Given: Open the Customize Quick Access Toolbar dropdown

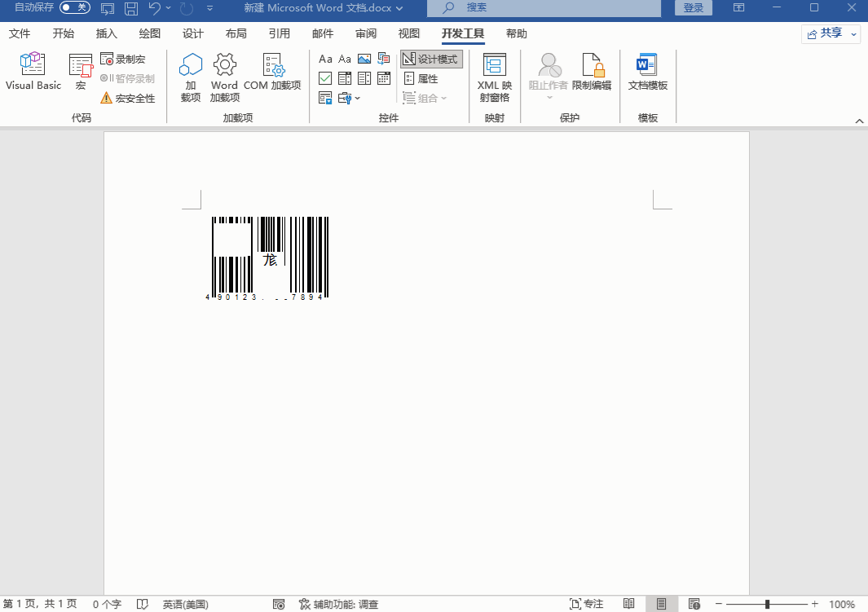Looking at the screenshot, I should 209,8.
